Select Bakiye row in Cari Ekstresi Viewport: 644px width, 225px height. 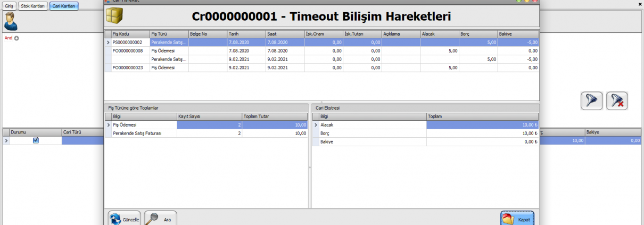coord(425,142)
